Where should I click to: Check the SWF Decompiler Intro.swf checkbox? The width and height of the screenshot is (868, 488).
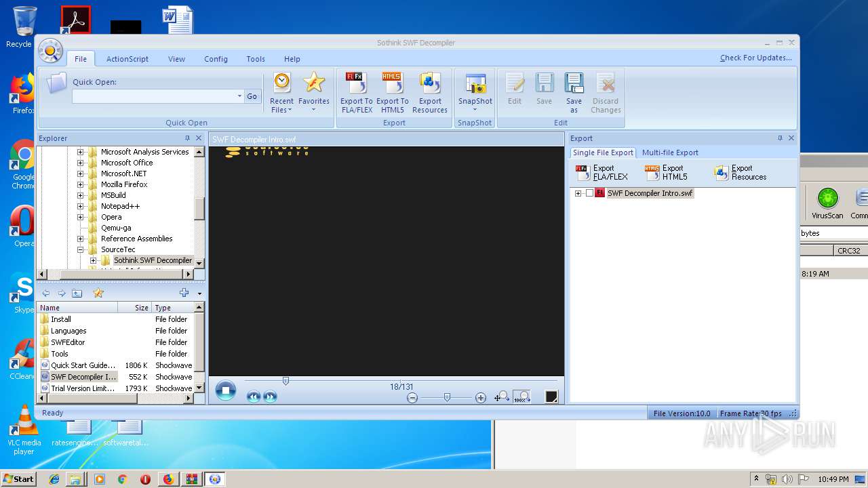(589, 193)
